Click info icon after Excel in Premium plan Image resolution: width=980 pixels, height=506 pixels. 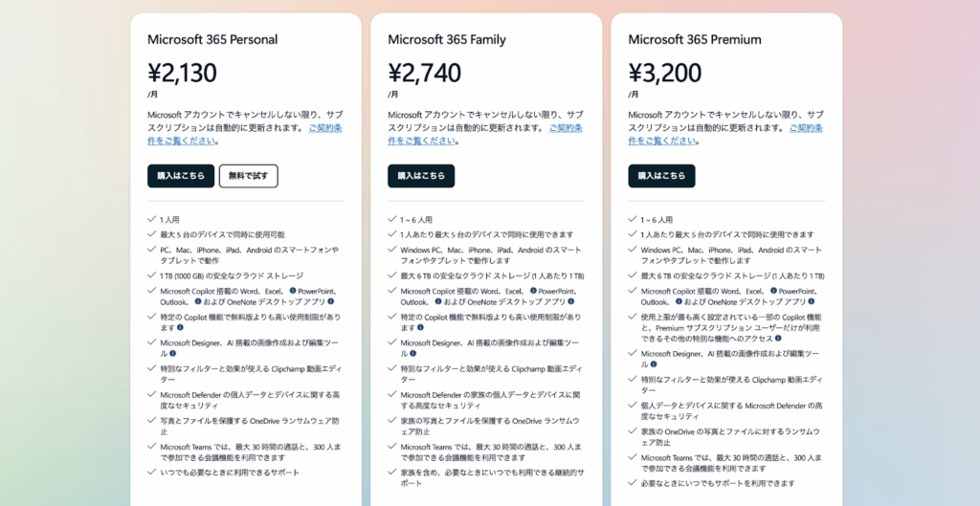[771, 291]
